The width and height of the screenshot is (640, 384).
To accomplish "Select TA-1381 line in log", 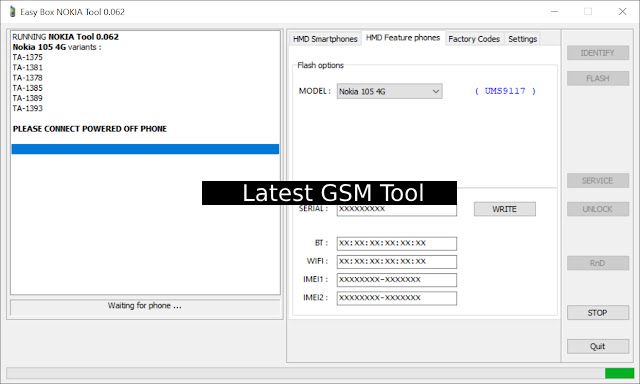I will click(x=27, y=68).
